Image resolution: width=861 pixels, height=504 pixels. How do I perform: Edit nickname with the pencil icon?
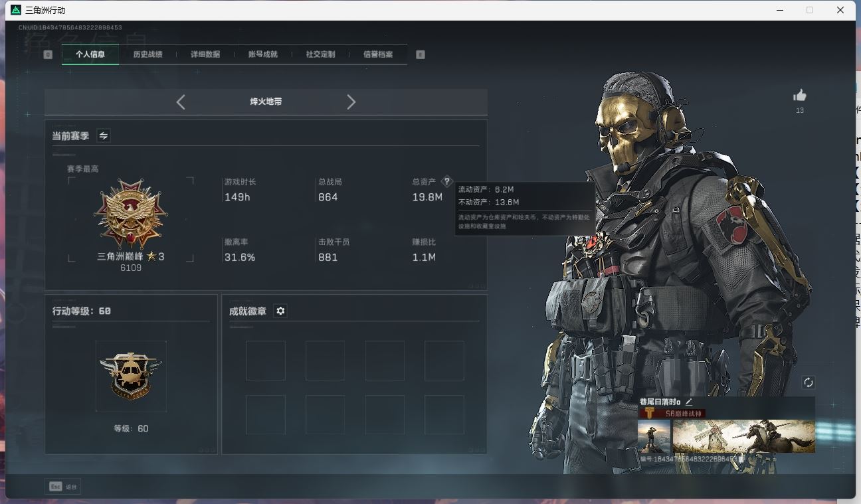(x=689, y=402)
